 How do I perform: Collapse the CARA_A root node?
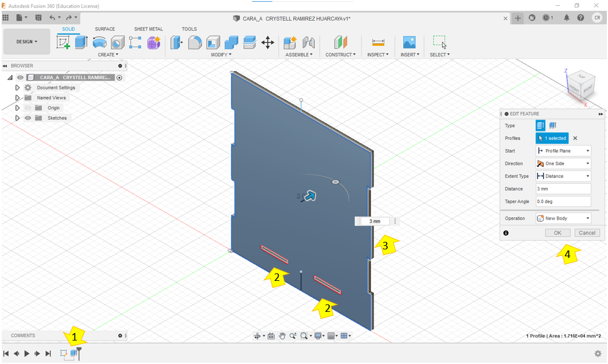[10, 77]
